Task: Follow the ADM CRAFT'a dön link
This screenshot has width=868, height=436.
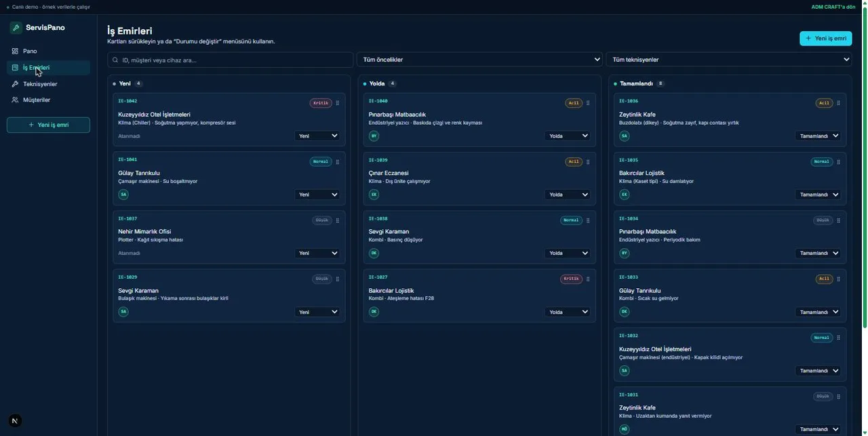Action: pos(833,7)
